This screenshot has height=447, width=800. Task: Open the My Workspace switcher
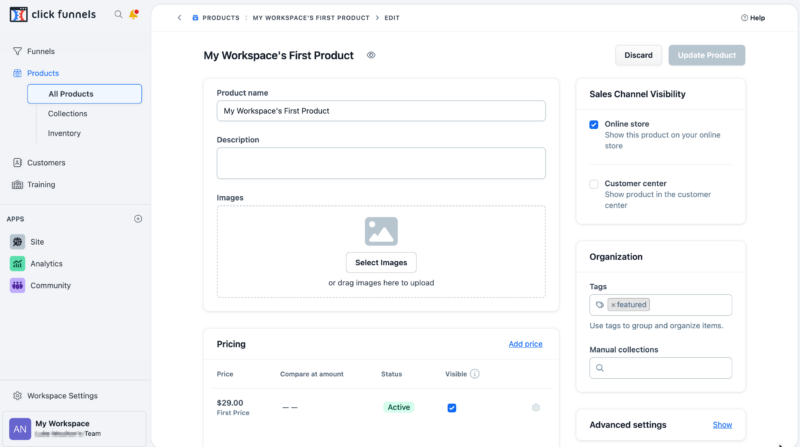(x=74, y=429)
